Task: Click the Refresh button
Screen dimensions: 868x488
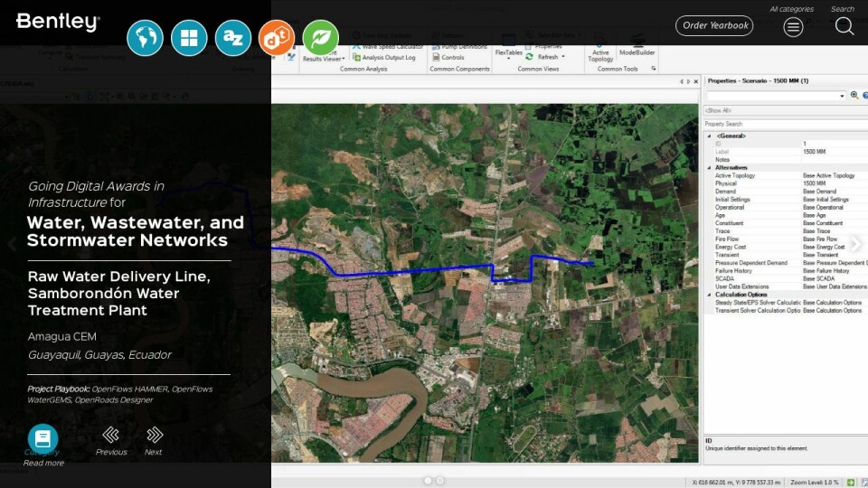Action: [542, 57]
